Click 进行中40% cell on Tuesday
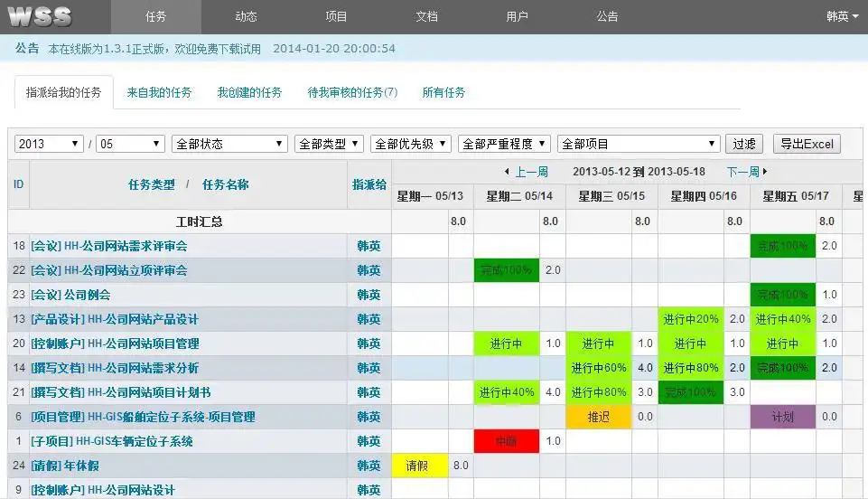 pyautogui.click(x=507, y=392)
